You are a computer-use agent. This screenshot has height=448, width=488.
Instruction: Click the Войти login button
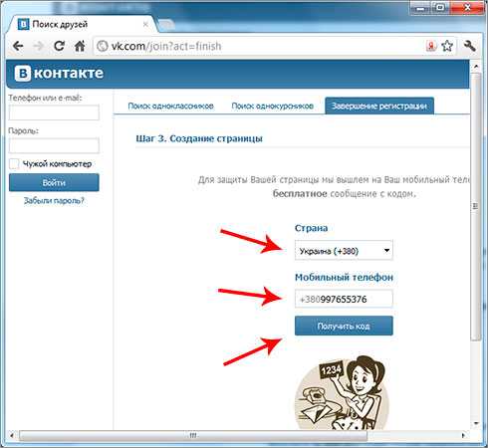(54, 182)
